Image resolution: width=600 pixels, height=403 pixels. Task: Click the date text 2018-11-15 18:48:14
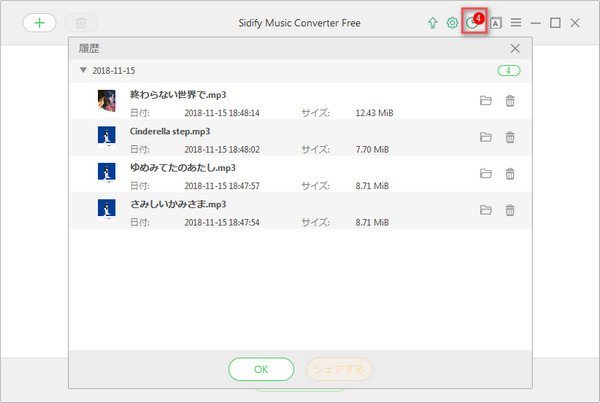coord(222,113)
